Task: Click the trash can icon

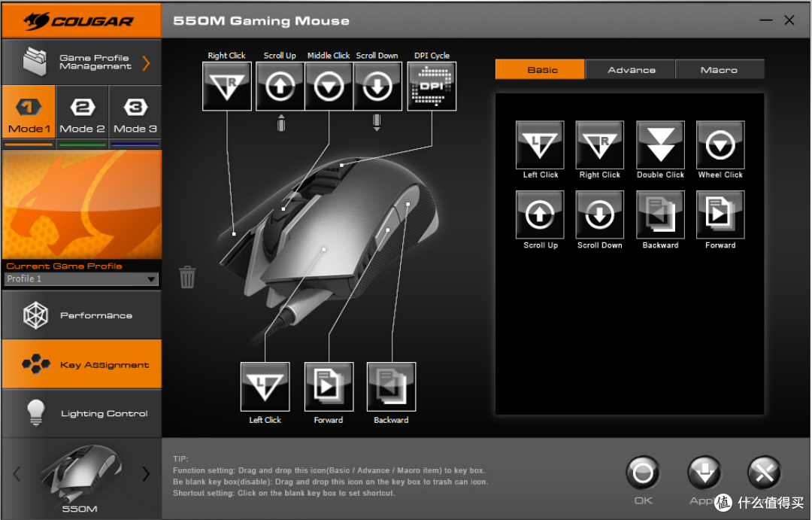Action: pos(187,277)
